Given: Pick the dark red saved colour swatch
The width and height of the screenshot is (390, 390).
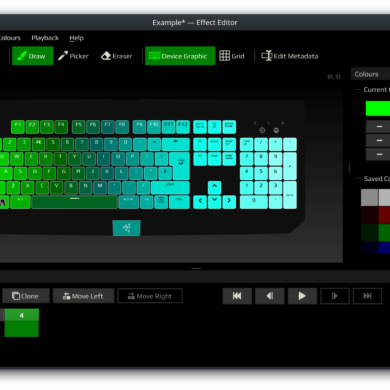Looking at the screenshot, I should click(369, 215).
